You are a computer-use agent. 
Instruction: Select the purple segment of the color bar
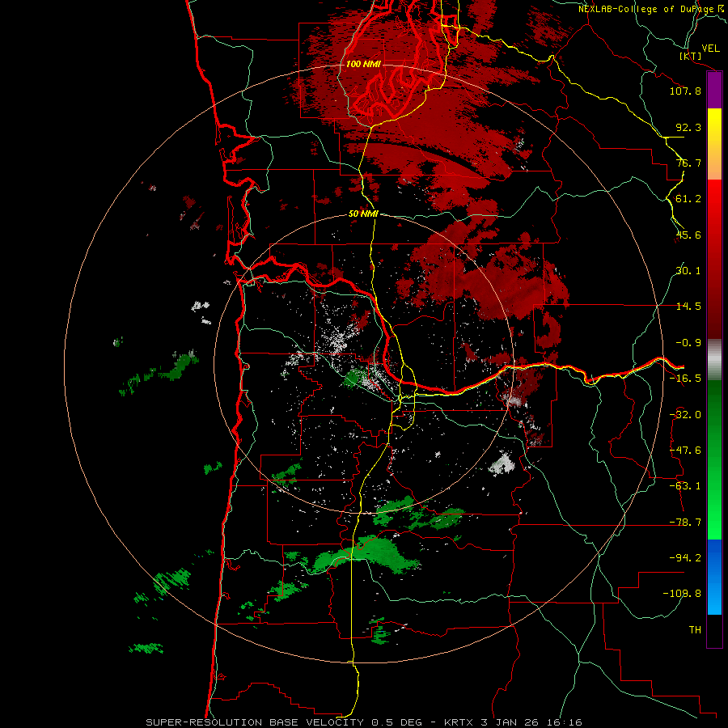point(714,90)
